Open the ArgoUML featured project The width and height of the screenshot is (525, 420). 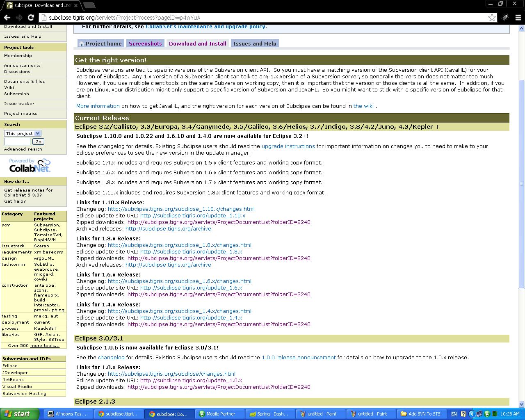tap(44, 258)
